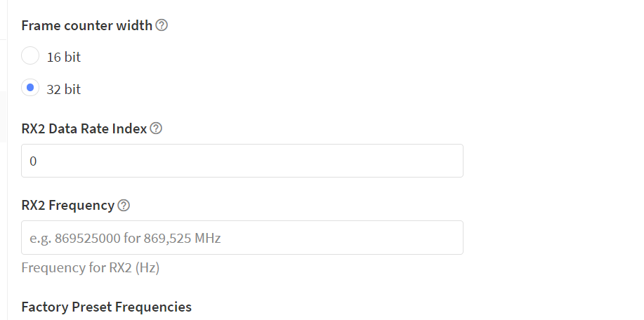Click the empty circle next to 16 bit
This screenshot has height=320, width=644.
(x=30, y=56)
